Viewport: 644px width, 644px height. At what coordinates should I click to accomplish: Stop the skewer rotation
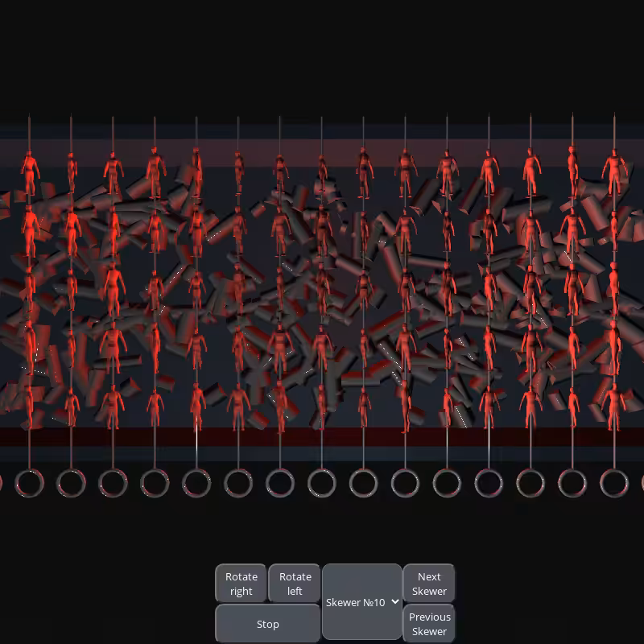[x=268, y=624]
